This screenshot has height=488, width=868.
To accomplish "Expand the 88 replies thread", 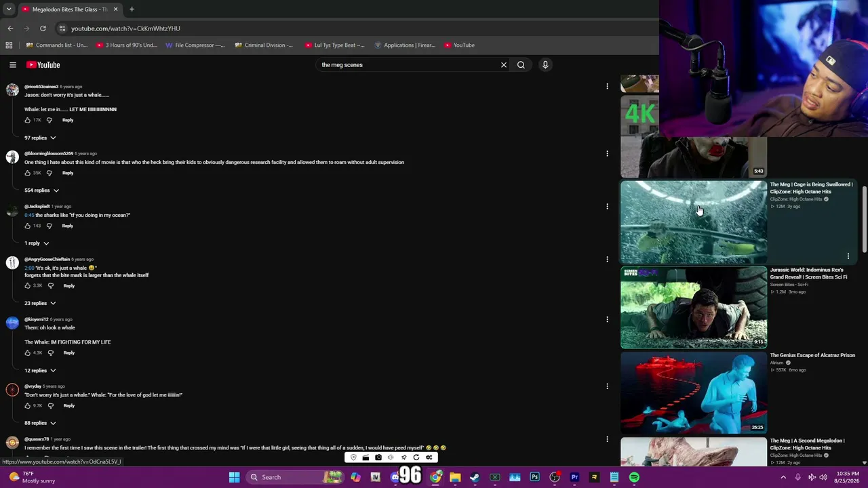I will coord(40,423).
